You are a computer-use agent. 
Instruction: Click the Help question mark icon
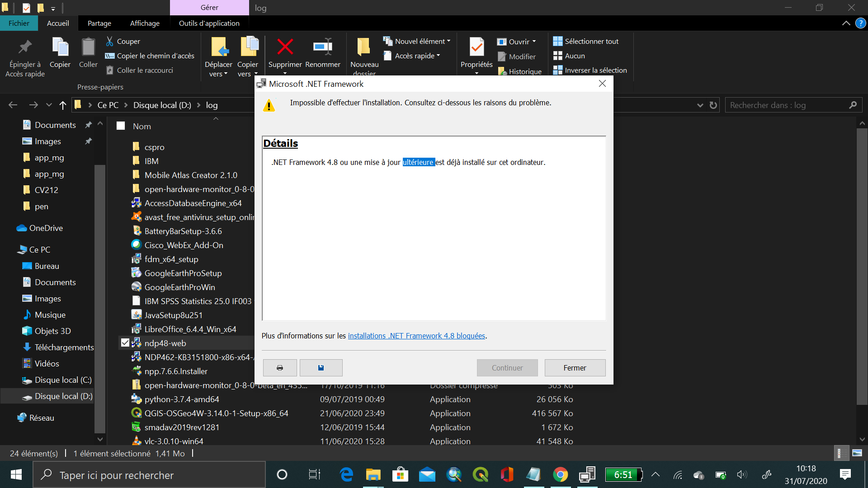(860, 23)
